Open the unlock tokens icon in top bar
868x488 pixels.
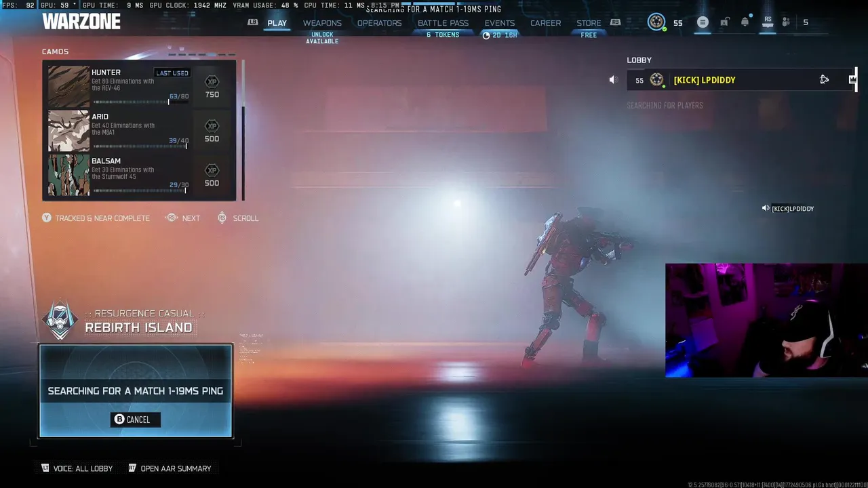[x=724, y=22]
